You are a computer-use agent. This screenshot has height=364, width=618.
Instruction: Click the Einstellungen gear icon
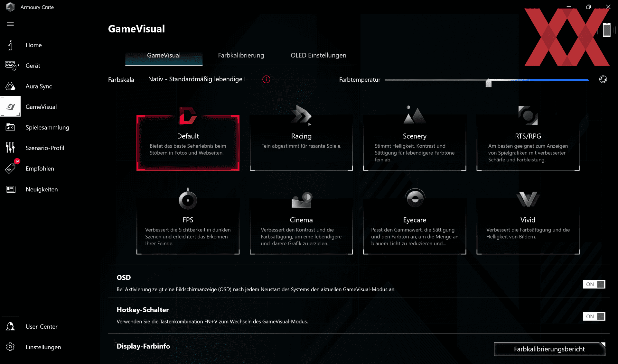[10, 347]
